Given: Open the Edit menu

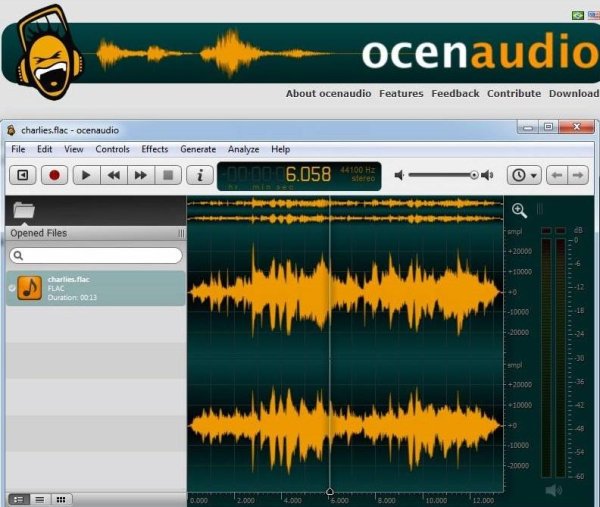Looking at the screenshot, I should [44, 149].
